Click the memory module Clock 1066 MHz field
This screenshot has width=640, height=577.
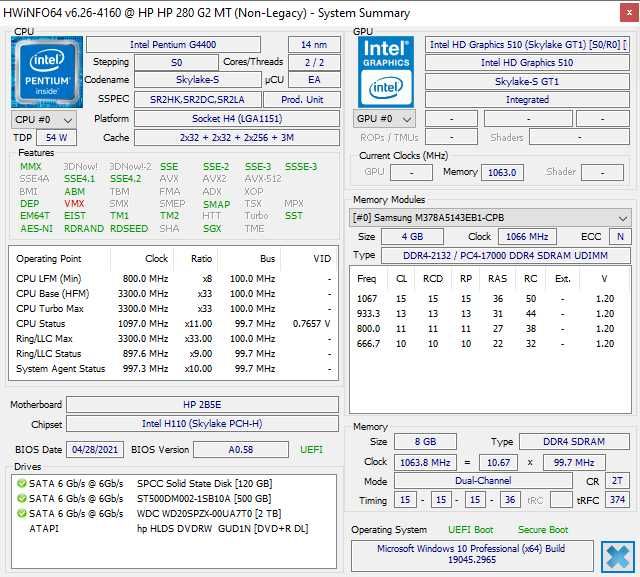527,236
